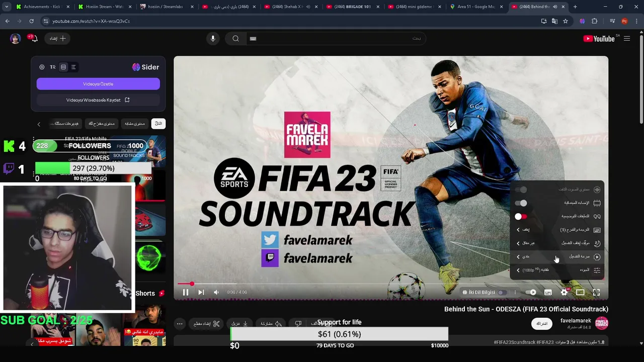Viewport: 644px width, 362px height.
Task: Click the sleep timer moon icon
Action: 597,243
